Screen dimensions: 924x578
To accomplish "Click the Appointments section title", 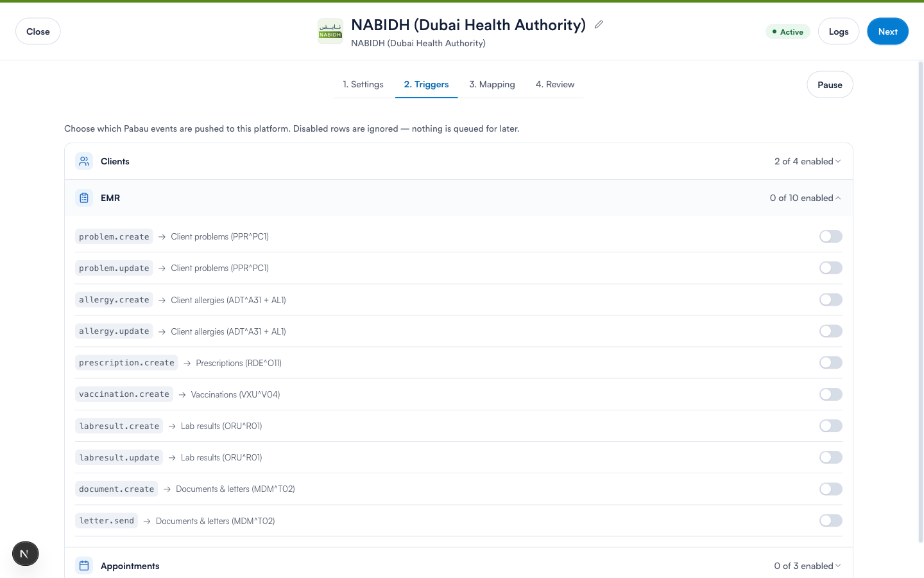I will [130, 566].
